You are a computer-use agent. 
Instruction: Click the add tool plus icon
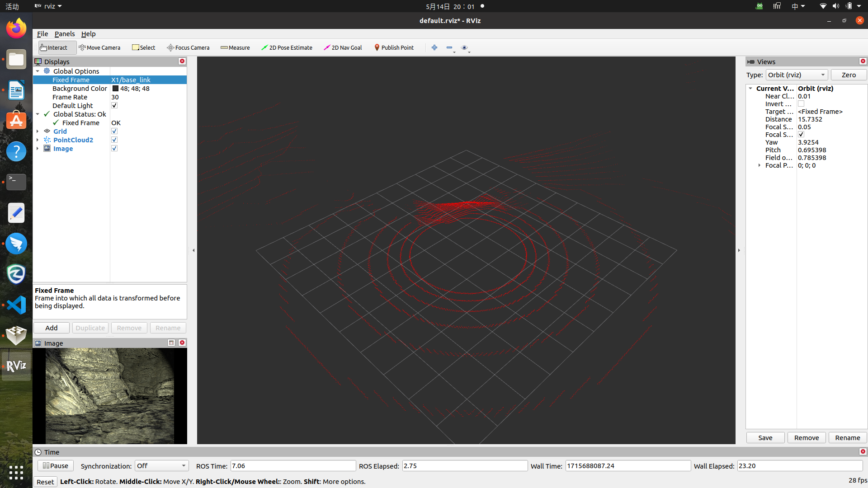click(x=434, y=47)
